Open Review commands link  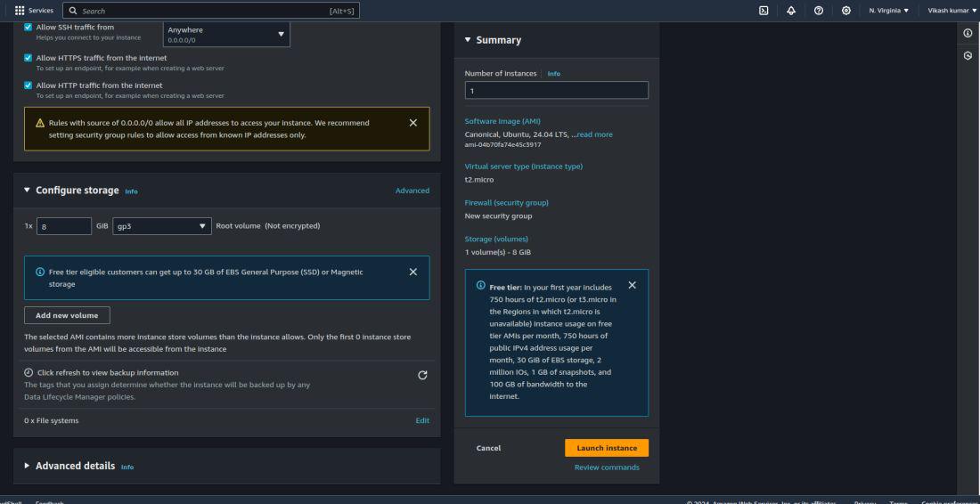pos(606,467)
